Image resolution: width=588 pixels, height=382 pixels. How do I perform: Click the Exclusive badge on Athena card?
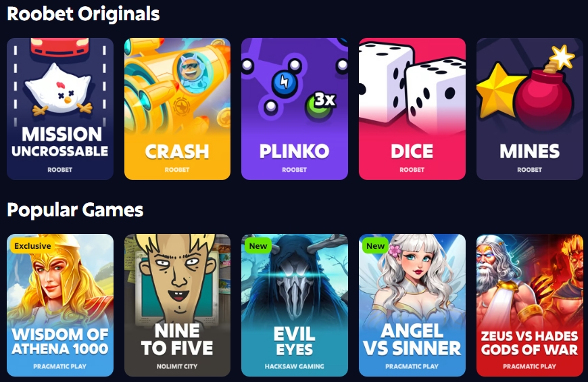[x=32, y=245]
